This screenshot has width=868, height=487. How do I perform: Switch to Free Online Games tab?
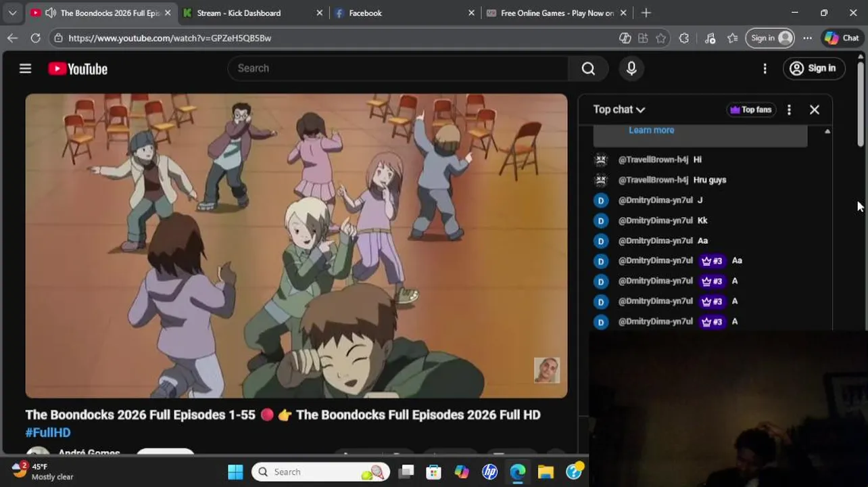[x=557, y=13]
